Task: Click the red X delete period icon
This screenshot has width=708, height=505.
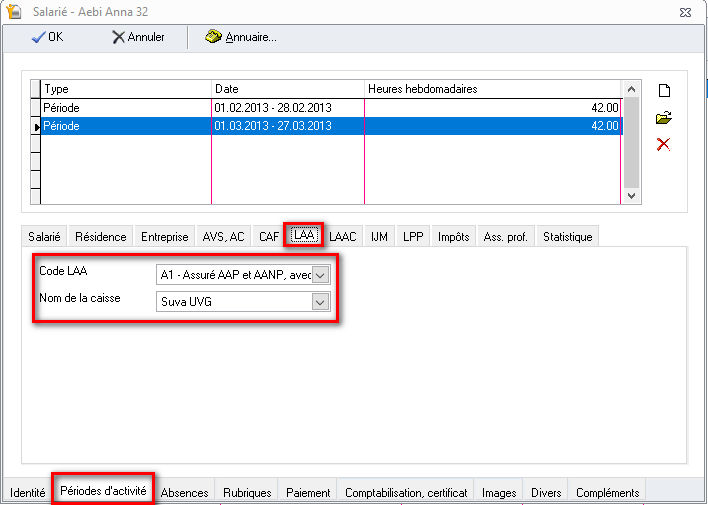Action: 663,145
